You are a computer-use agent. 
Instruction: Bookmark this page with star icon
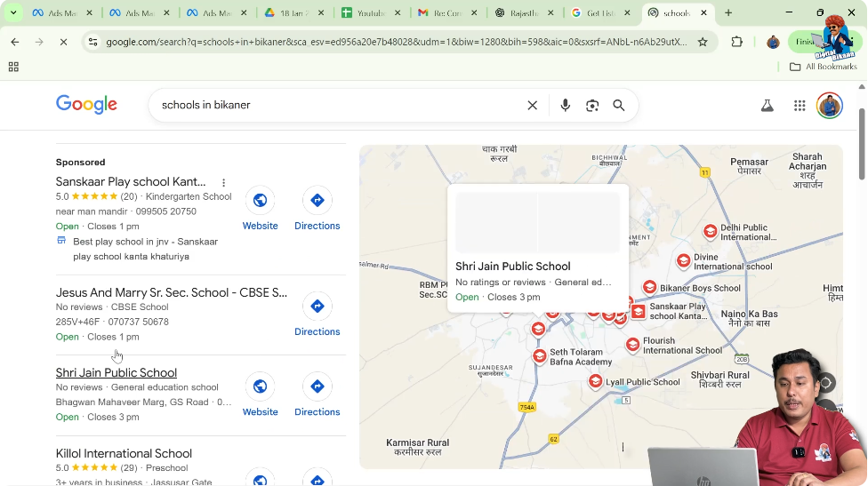703,42
